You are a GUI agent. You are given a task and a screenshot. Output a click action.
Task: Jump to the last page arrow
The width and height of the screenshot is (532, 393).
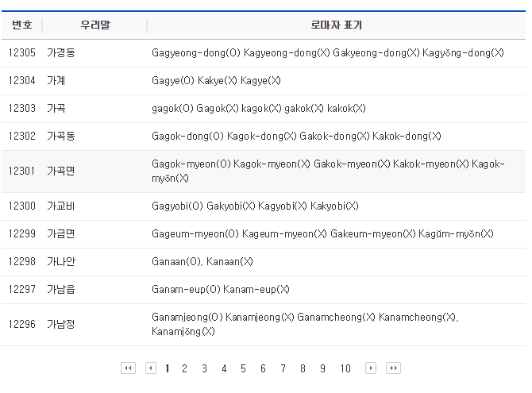pos(393,368)
